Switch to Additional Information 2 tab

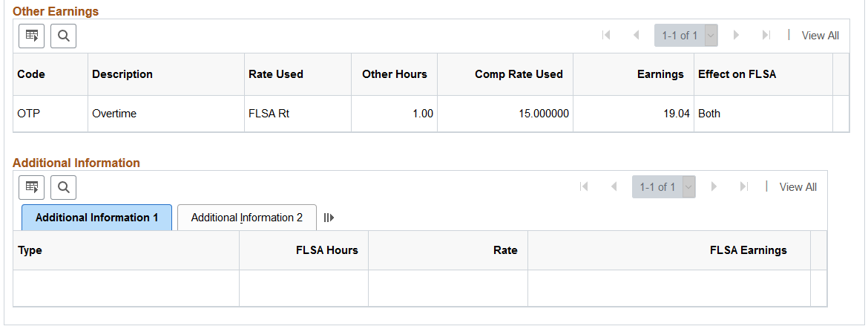pos(247,218)
